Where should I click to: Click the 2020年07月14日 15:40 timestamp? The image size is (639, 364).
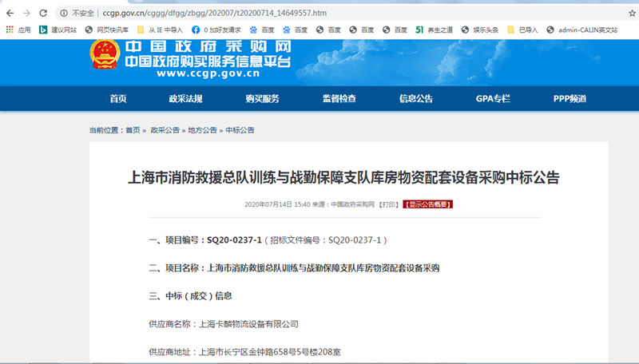277,204
